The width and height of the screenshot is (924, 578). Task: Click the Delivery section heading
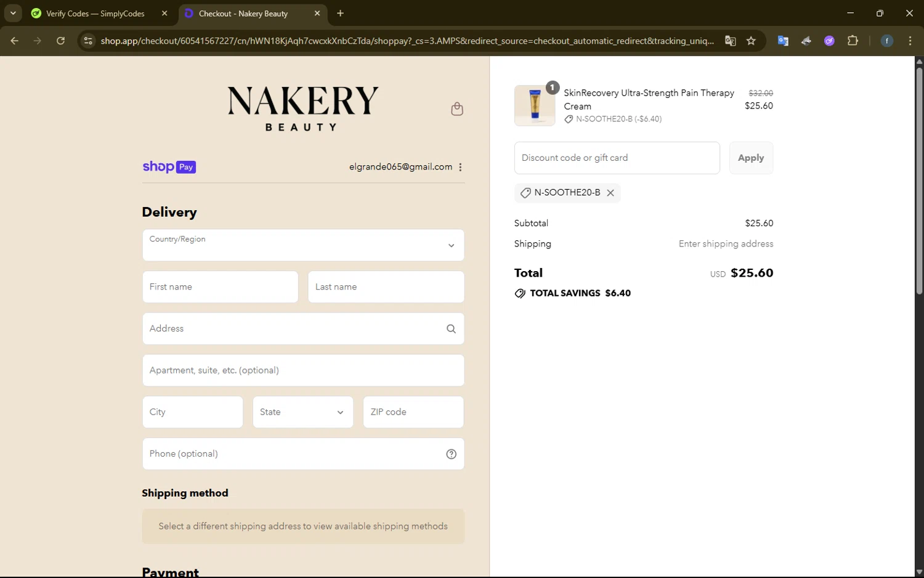[x=169, y=213]
